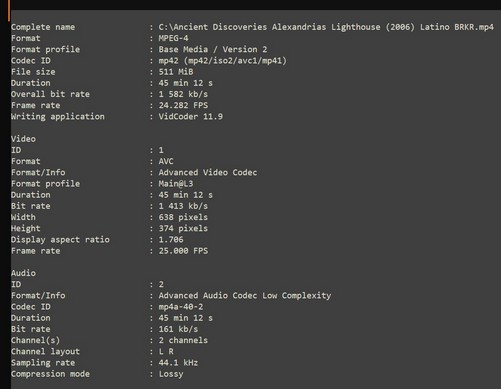Select the Advanced Audio Codec Low Complexity text

(x=245, y=295)
